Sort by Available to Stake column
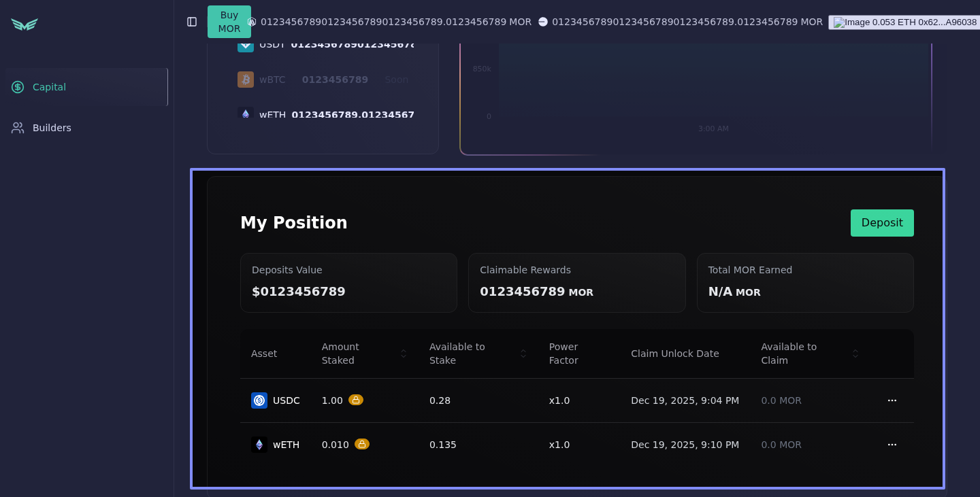This screenshot has width=980, height=497. pyautogui.click(x=523, y=354)
